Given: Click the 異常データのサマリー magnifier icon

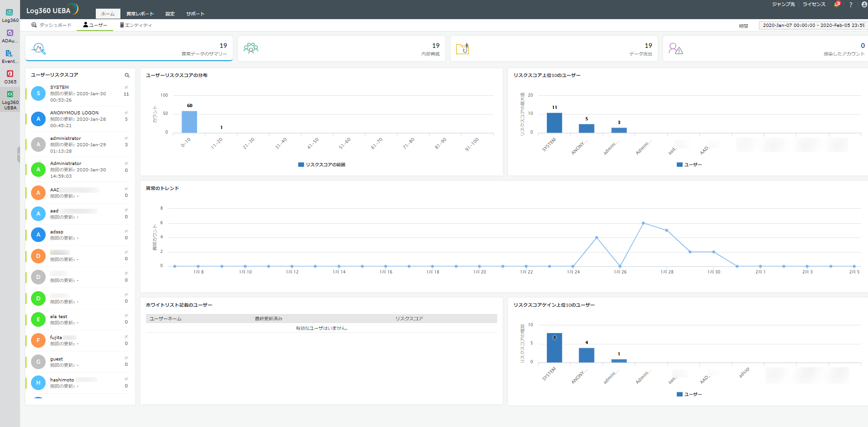Looking at the screenshot, I should [x=39, y=48].
